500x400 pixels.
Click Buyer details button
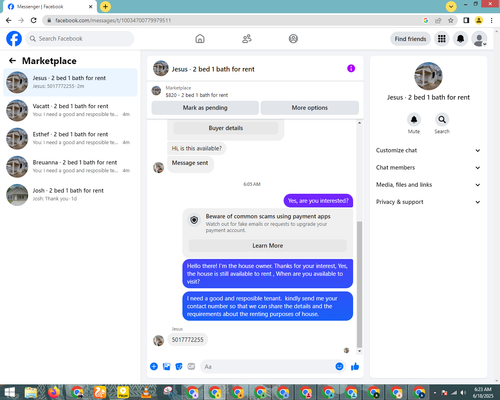point(226,128)
